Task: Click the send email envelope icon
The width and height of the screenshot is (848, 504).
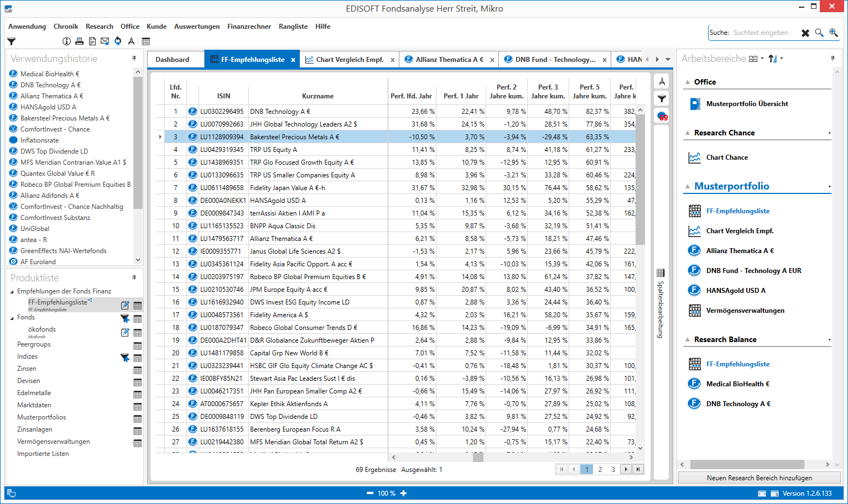Action: (x=105, y=41)
